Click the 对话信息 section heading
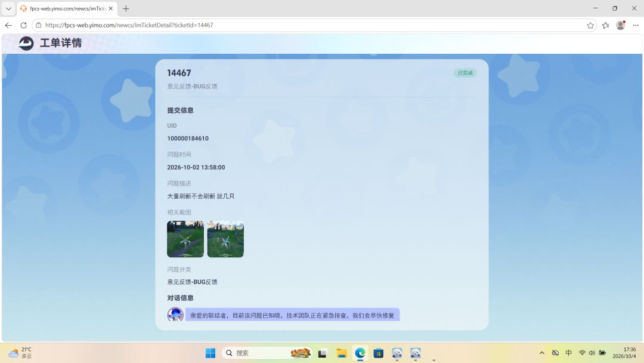 tap(180, 298)
